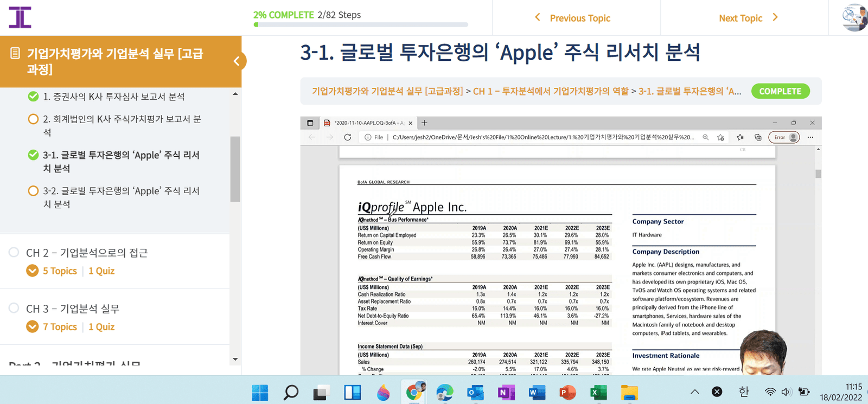Viewport: 868px width, 404px height.
Task: Collapse the course sidebar with the arrow
Action: (237, 61)
